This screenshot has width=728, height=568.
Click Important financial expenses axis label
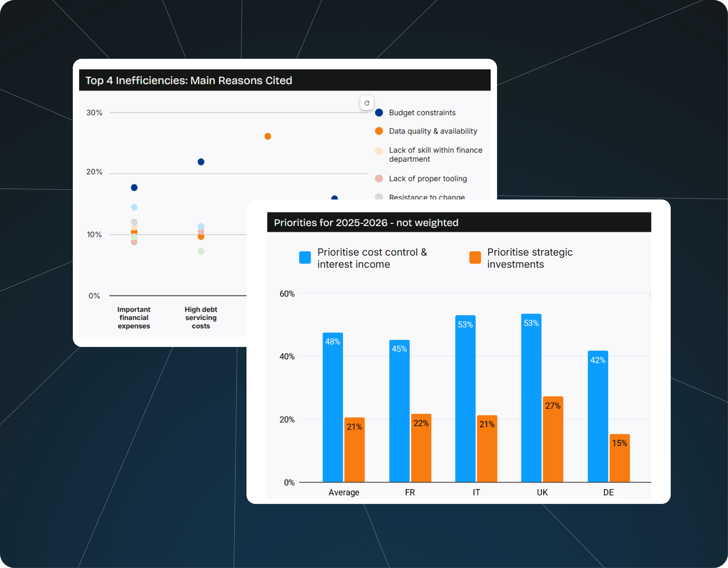point(134,318)
